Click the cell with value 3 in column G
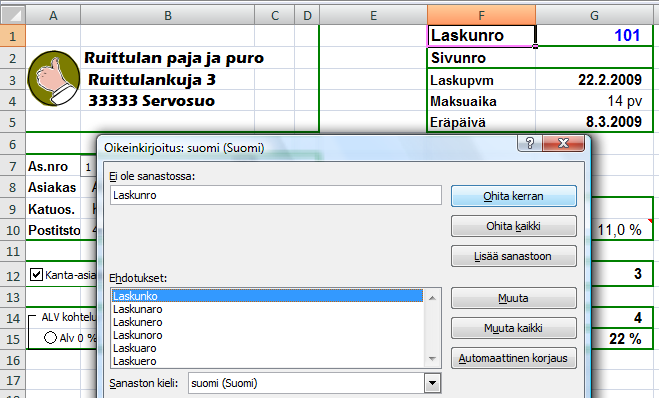 (x=622, y=274)
